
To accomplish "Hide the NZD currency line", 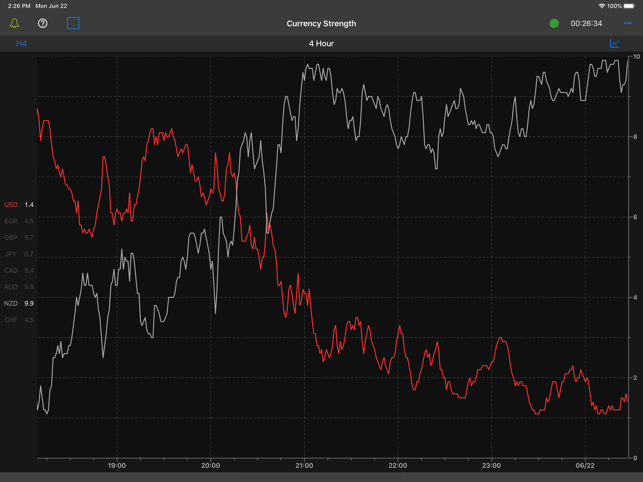I will (x=18, y=303).
